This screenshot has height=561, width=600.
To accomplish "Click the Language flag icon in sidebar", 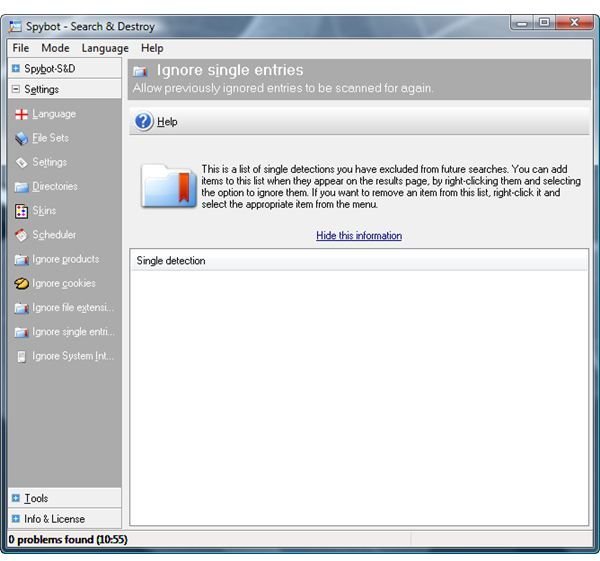I will [x=21, y=114].
